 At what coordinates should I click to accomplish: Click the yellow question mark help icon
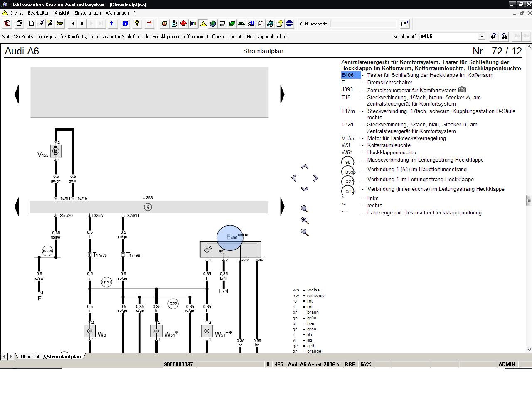coord(137,24)
